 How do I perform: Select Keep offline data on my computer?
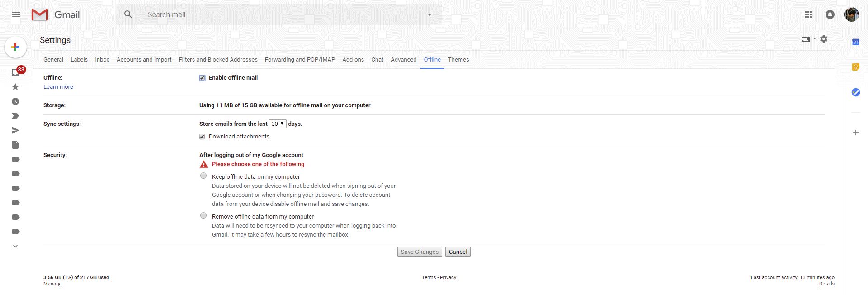pos(203,176)
